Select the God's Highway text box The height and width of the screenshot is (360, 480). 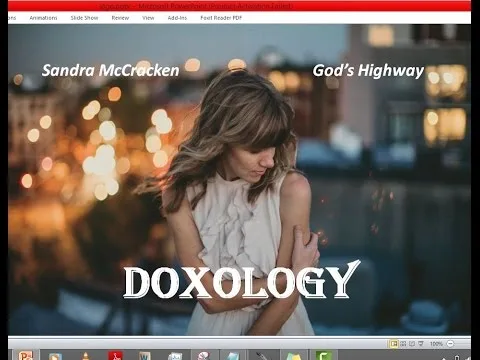click(x=368, y=71)
